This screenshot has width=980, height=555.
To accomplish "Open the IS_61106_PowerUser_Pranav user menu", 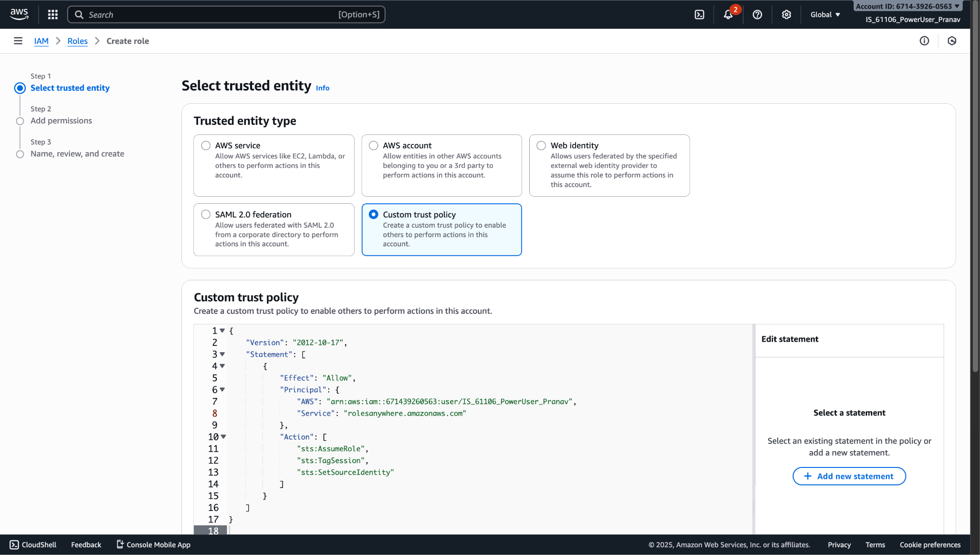I will (913, 20).
